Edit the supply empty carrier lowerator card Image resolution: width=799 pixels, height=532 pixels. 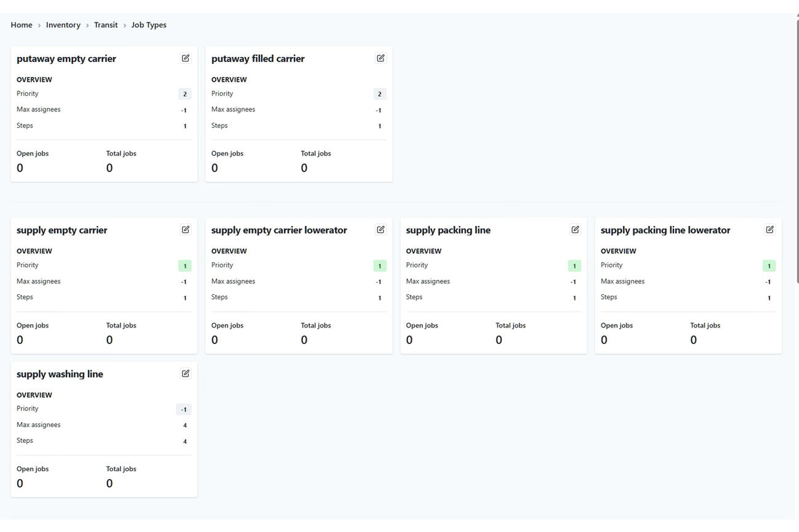tap(380, 230)
